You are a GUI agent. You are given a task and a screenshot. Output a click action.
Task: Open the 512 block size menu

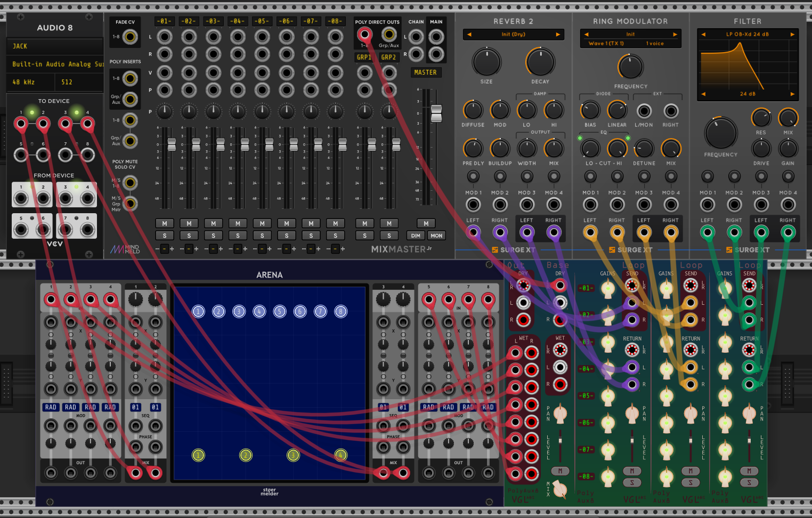(x=79, y=82)
